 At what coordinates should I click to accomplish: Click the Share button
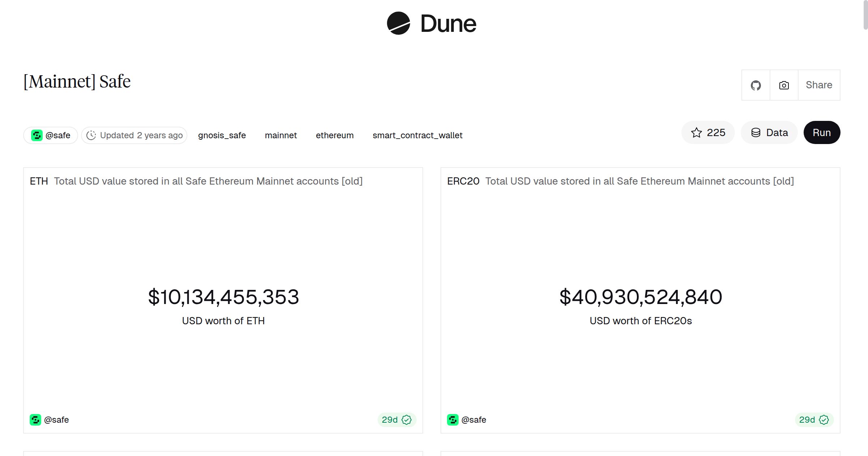tap(819, 85)
